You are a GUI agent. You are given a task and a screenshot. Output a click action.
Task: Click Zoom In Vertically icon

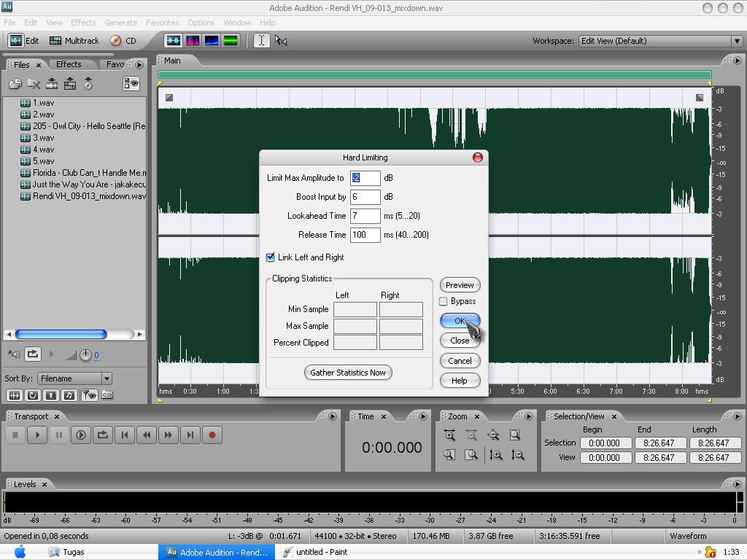pyautogui.click(x=496, y=455)
